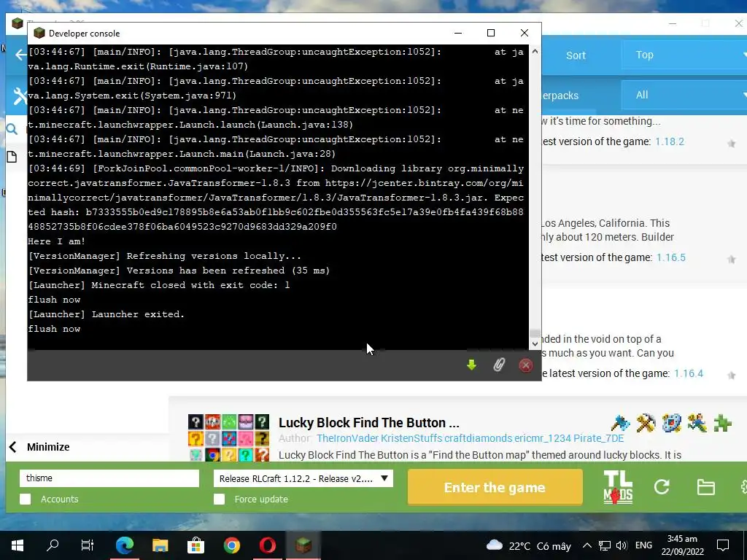Open author TheIronVader link

coord(347,438)
